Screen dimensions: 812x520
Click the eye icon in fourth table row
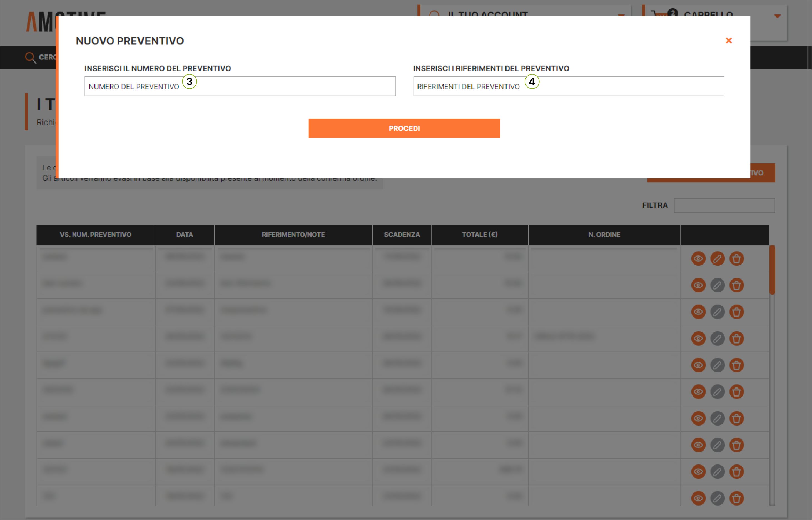[x=698, y=338]
